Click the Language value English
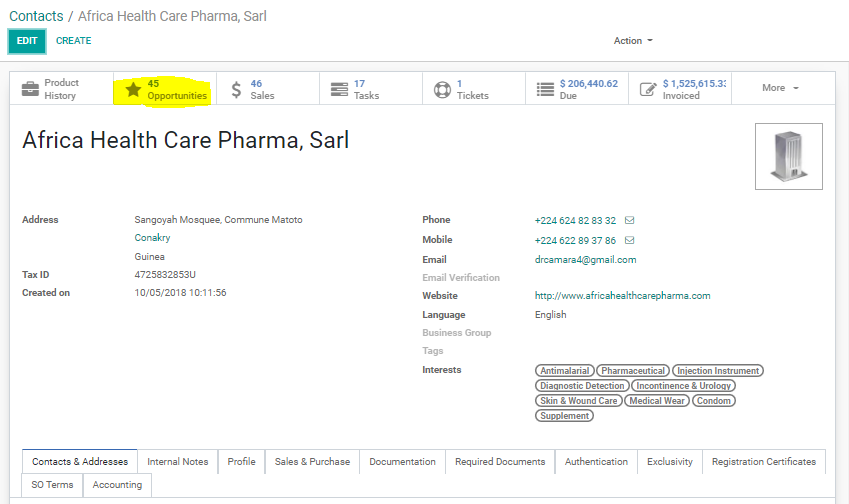The height and width of the screenshot is (504, 849). coord(551,315)
